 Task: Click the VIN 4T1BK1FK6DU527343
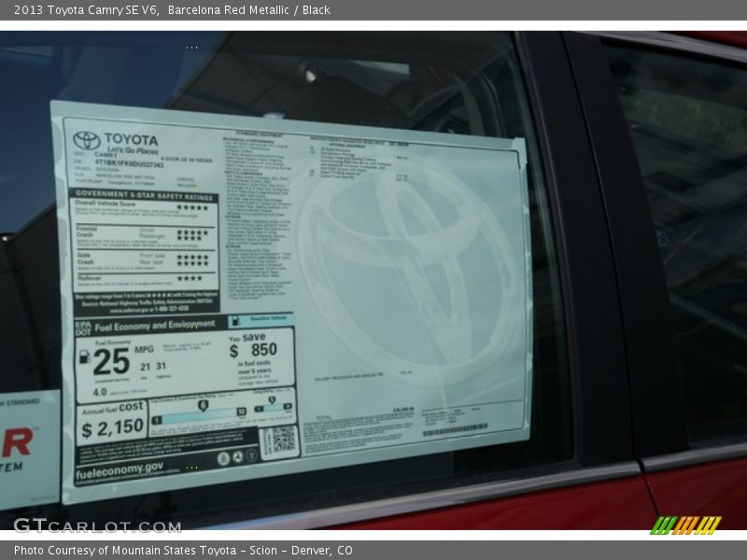tap(129, 163)
